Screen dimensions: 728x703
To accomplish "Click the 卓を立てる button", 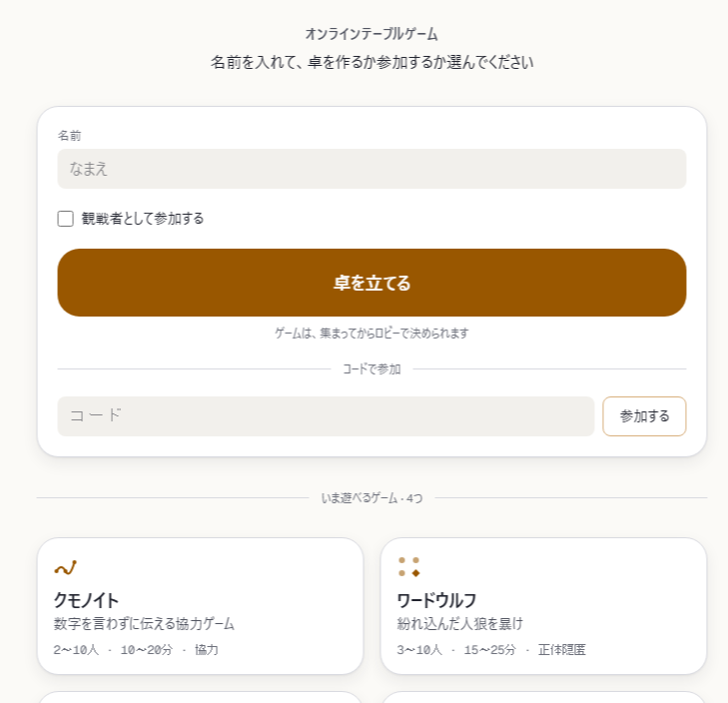I will click(371, 283).
